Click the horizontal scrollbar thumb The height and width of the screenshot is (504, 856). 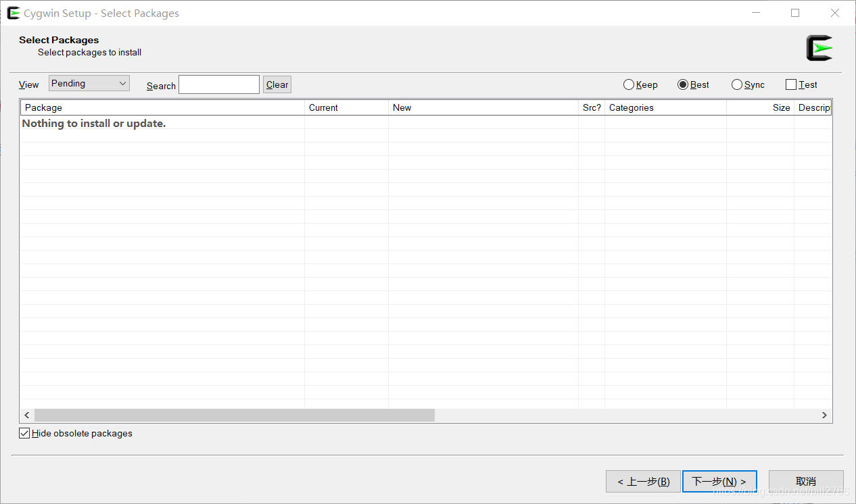[237, 415]
